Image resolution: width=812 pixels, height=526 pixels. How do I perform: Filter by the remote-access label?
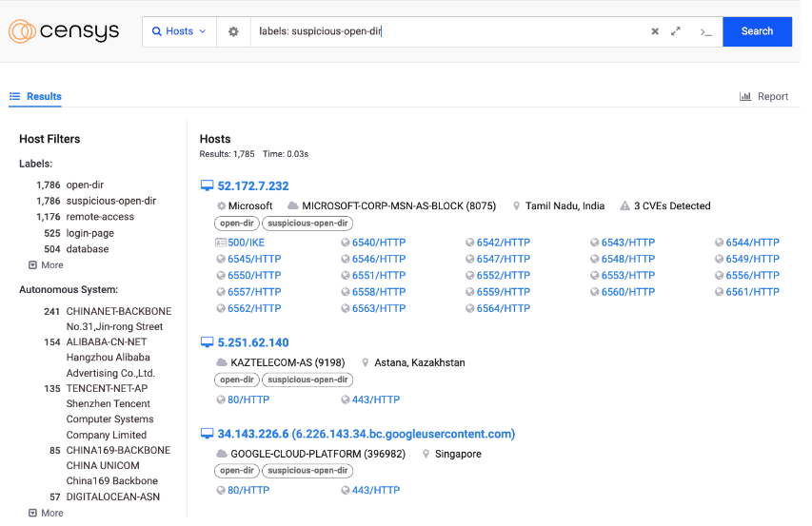(x=100, y=217)
